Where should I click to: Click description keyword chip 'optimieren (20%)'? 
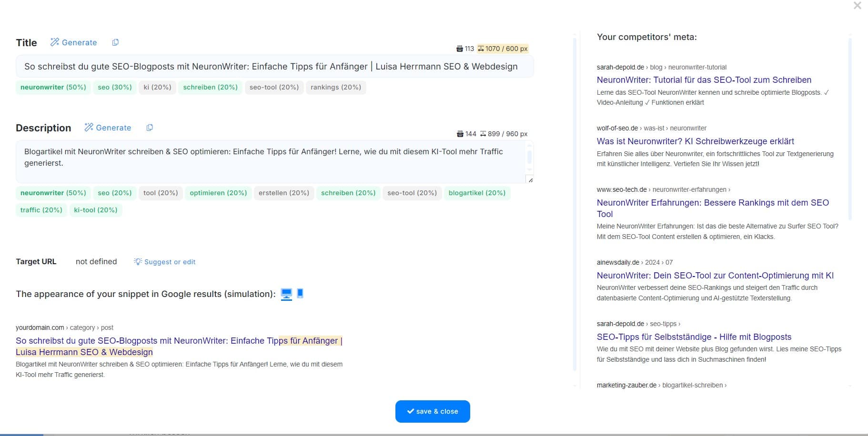(x=218, y=193)
